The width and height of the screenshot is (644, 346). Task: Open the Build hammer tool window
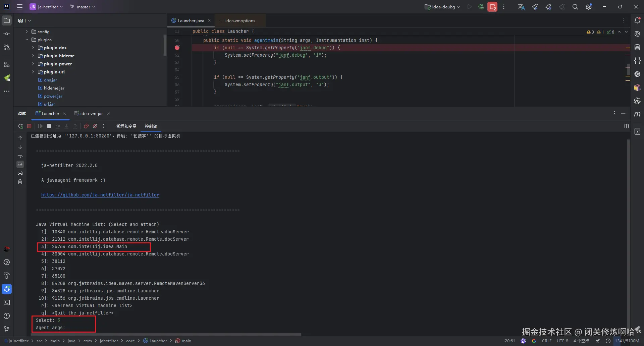click(x=7, y=276)
